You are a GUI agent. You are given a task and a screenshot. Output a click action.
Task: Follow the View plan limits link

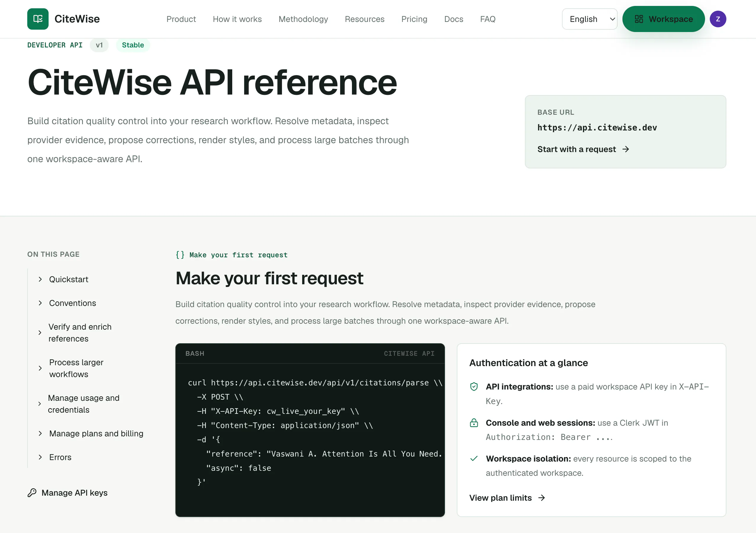tap(507, 498)
